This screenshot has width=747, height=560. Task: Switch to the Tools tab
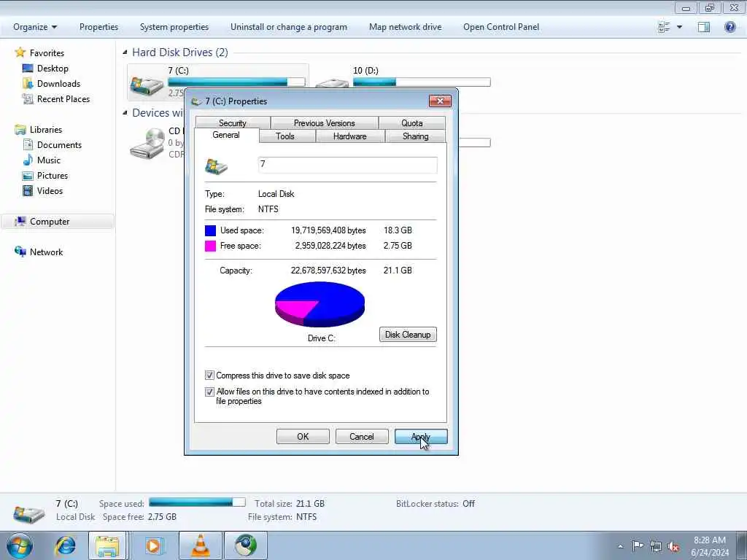285,136
